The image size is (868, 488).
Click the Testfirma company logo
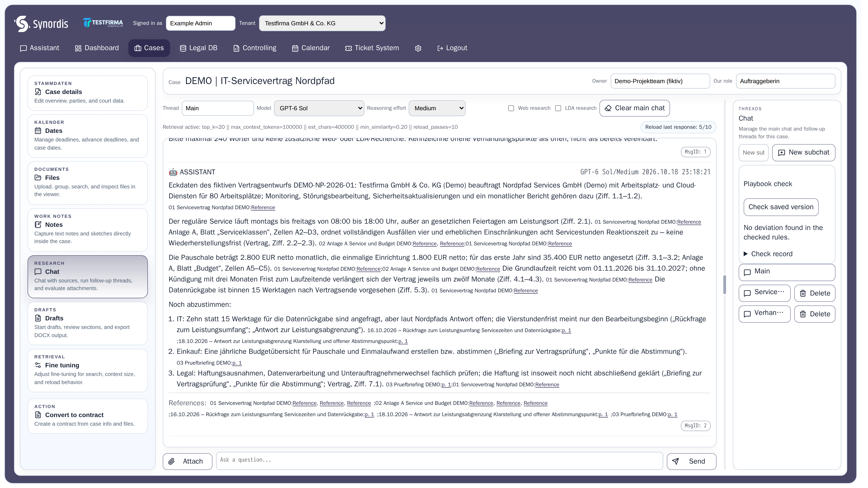[x=104, y=23]
